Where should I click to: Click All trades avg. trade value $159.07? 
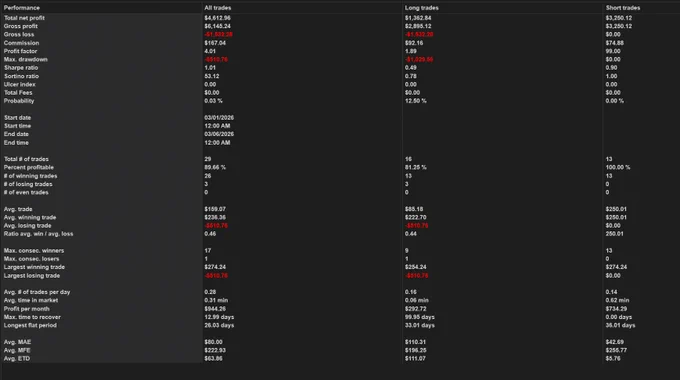click(x=215, y=209)
